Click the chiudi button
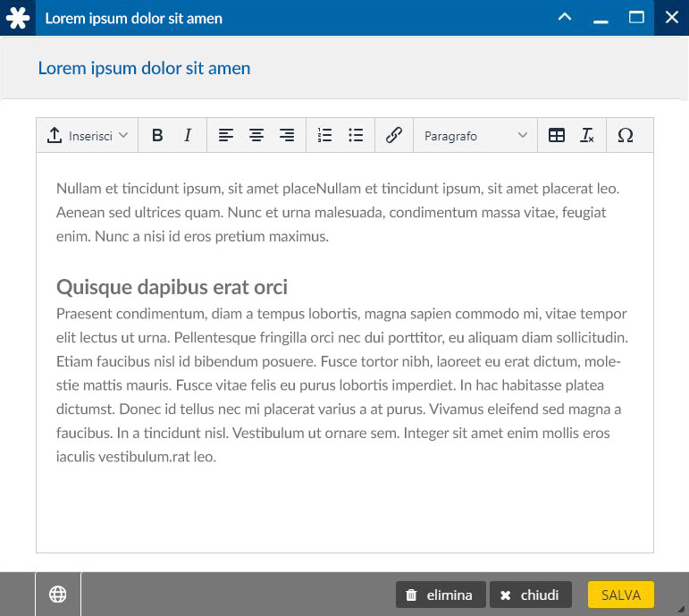The image size is (689, 616). coord(530,595)
